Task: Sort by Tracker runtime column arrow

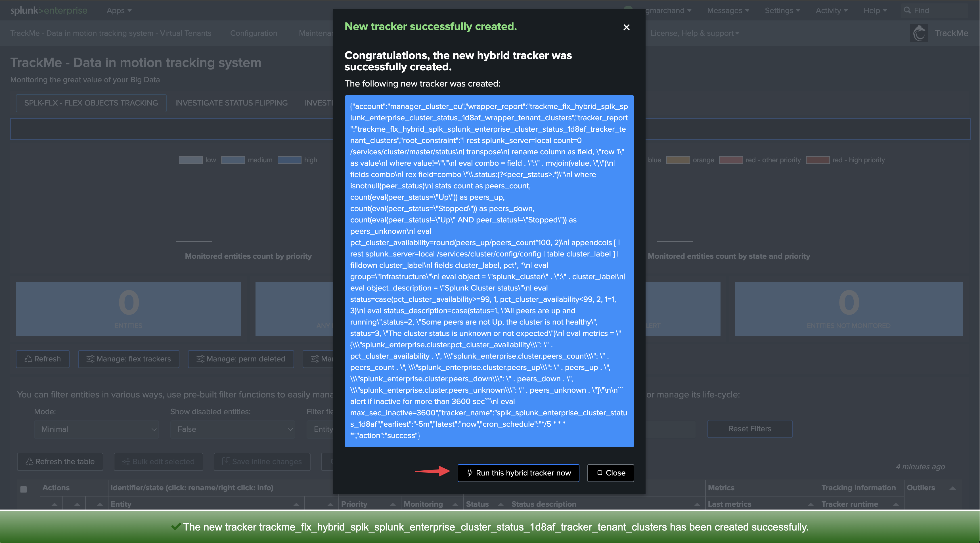Action: [x=896, y=504]
